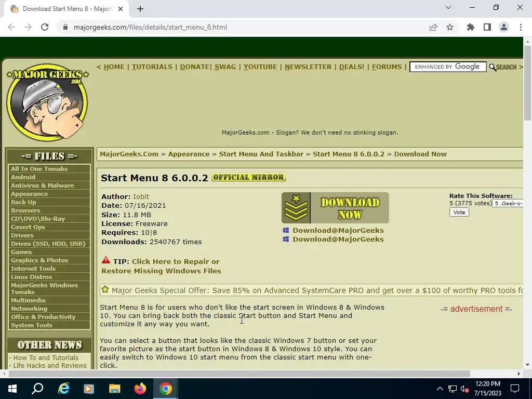Viewport: 532px width, 399px height.
Task: Open the notification center icon
Action: click(x=515, y=389)
